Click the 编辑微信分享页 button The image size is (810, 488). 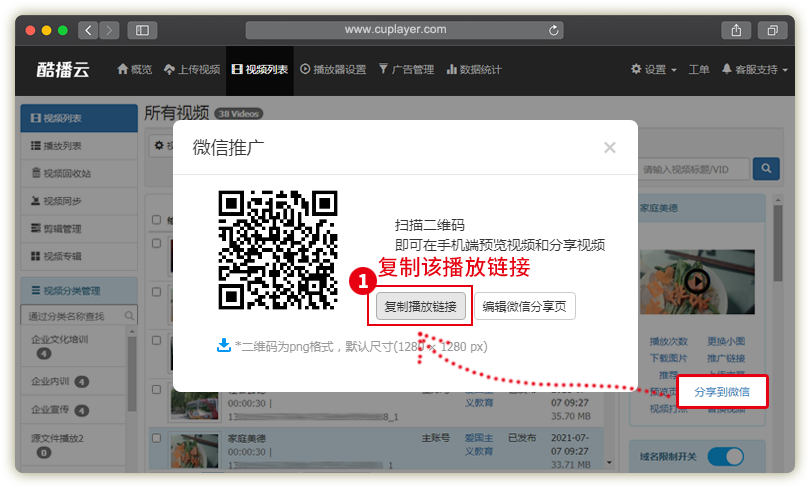click(x=524, y=306)
